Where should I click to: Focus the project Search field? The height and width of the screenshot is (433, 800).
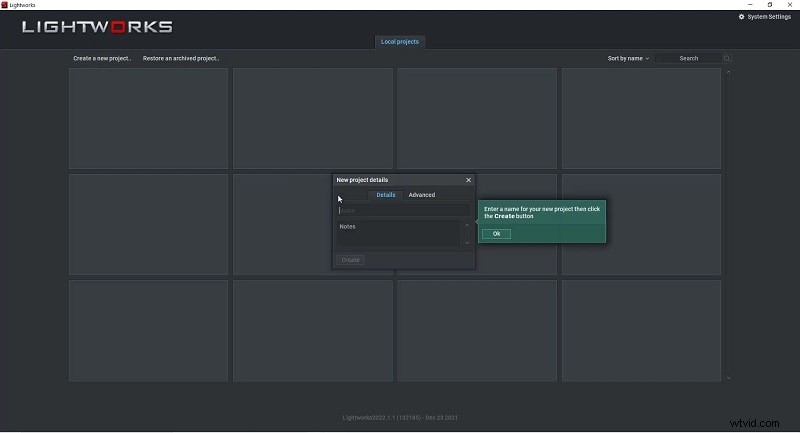point(688,58)
